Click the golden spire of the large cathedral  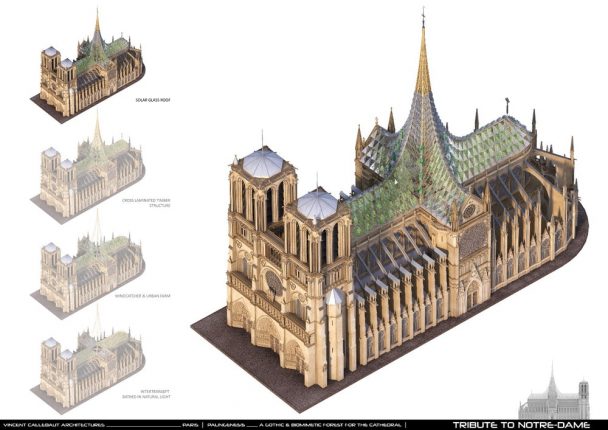423,70
